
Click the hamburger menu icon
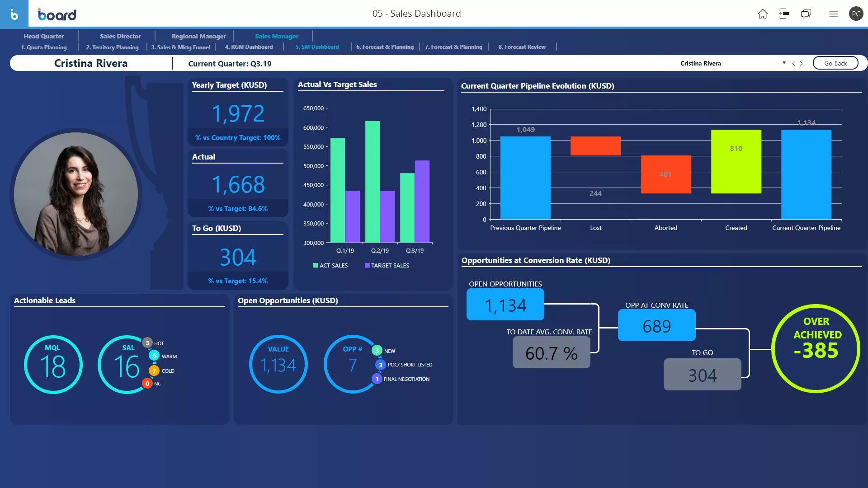tap(834, 13)
